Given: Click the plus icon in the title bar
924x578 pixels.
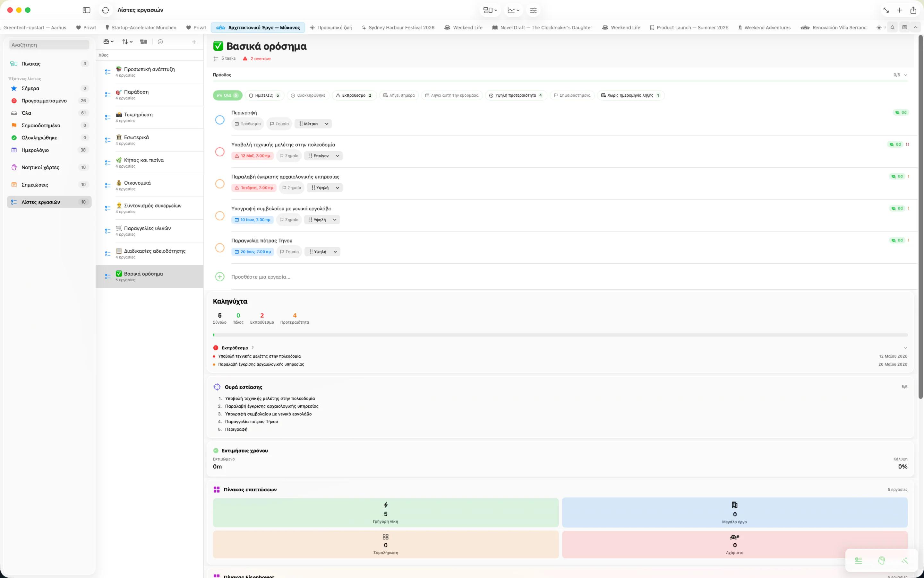Looking at the screenshot, I should (x=900, y=10).
